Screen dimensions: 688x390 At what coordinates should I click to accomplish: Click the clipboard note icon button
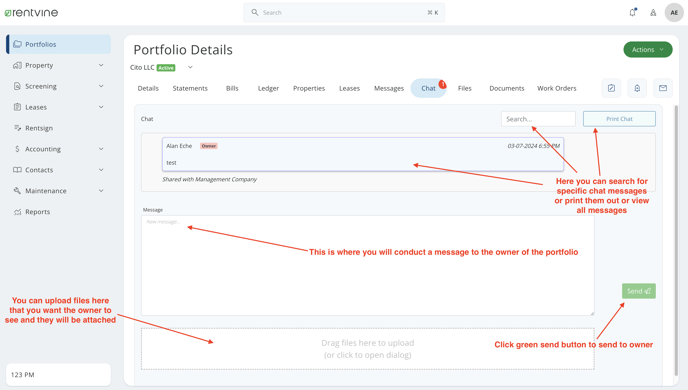point(611,88)
